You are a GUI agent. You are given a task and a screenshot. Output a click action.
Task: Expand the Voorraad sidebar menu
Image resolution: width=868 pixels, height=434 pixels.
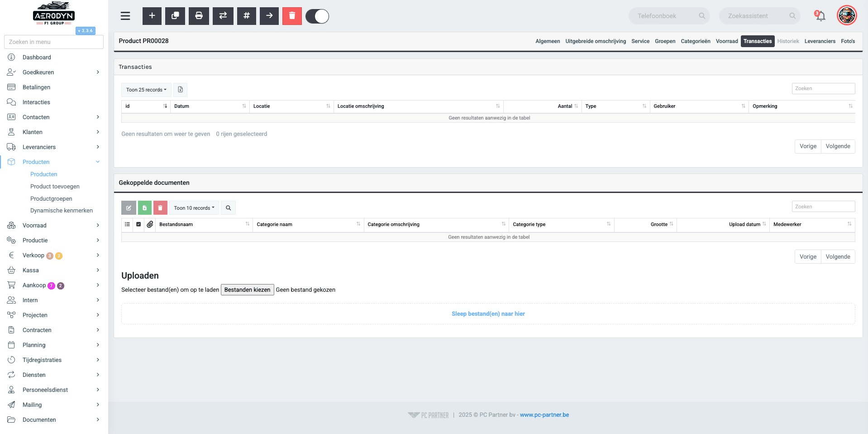[53, 225]
